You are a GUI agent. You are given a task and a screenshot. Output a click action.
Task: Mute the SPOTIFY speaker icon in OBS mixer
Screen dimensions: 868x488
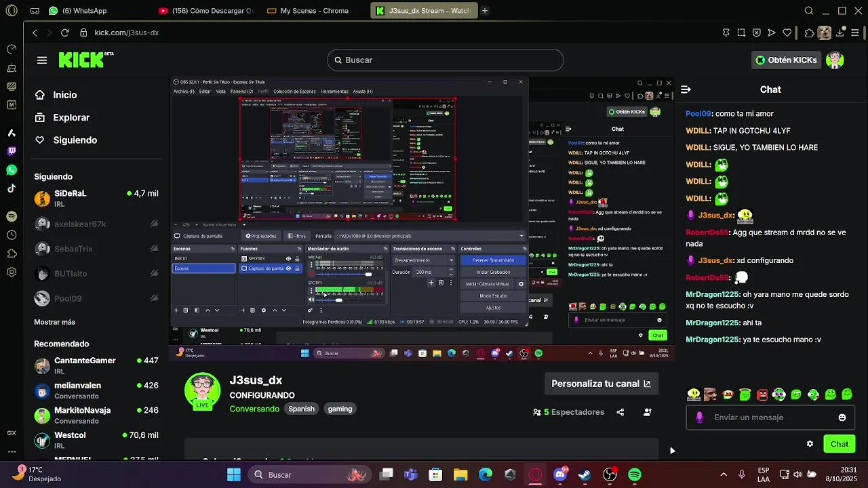[311, 300]
